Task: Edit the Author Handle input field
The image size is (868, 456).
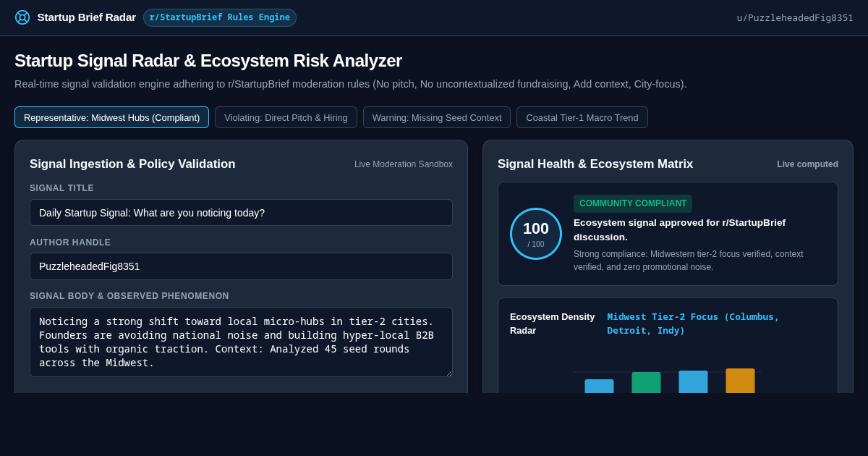Action: point(241,266)
